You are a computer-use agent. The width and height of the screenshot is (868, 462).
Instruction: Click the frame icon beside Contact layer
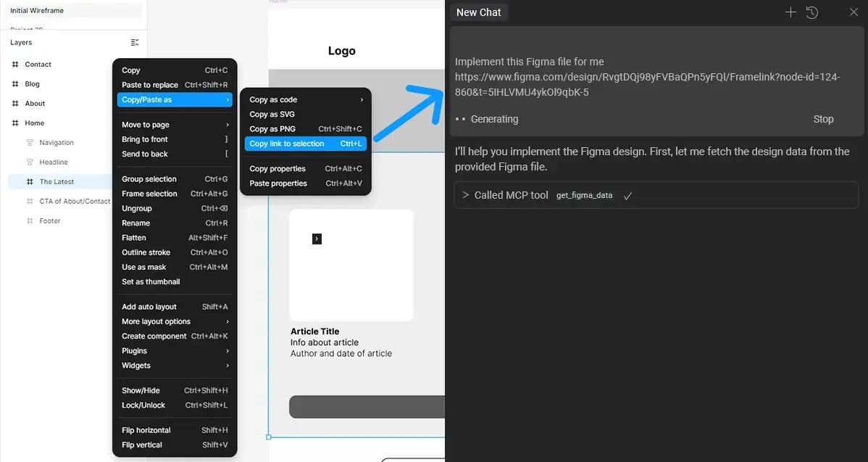click(x=15, y=65)
